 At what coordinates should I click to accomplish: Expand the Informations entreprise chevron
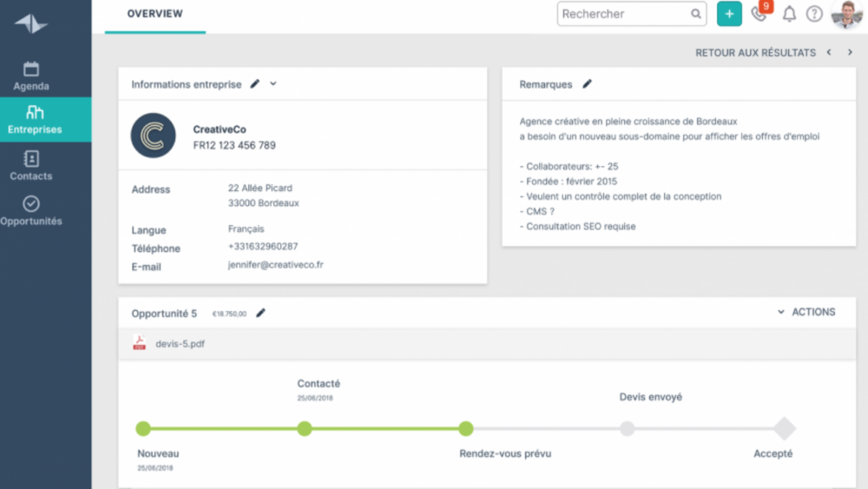tap(273, 84)
